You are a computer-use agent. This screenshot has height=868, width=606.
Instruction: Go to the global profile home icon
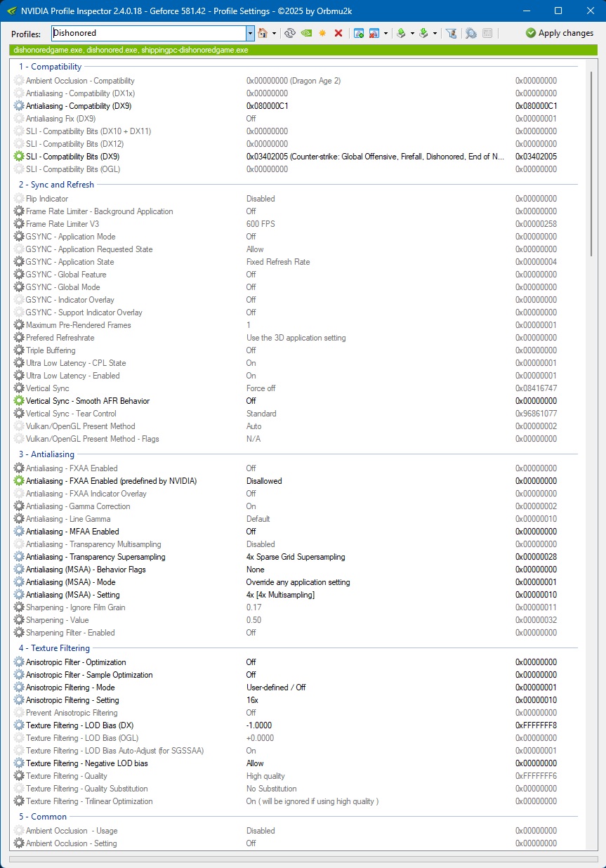263,33
